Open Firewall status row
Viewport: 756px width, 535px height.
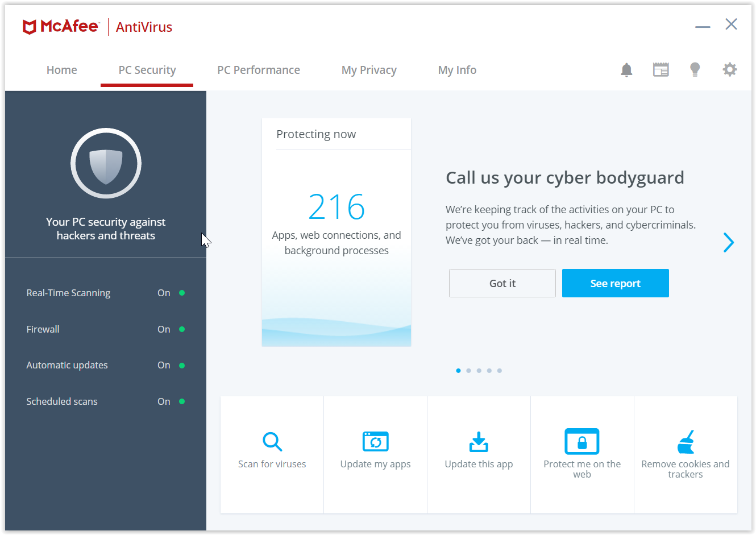[x=106, y=329]
